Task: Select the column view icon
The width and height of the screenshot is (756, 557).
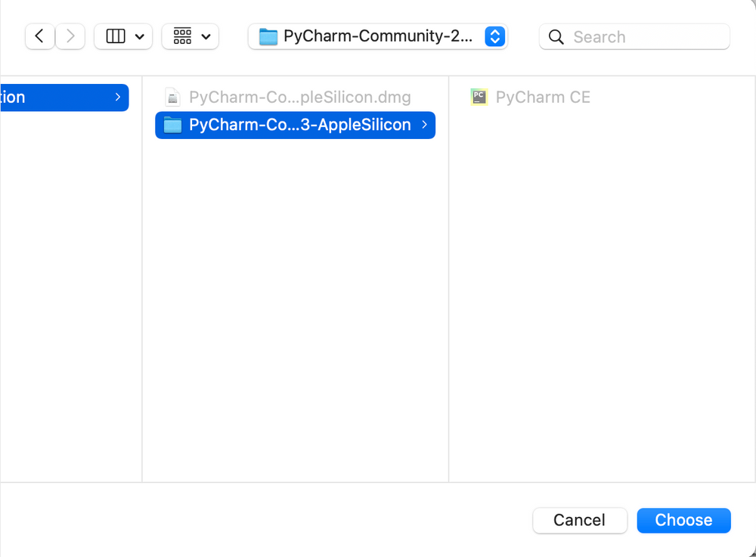Action: pyautogui.click(x=115, y=36)
